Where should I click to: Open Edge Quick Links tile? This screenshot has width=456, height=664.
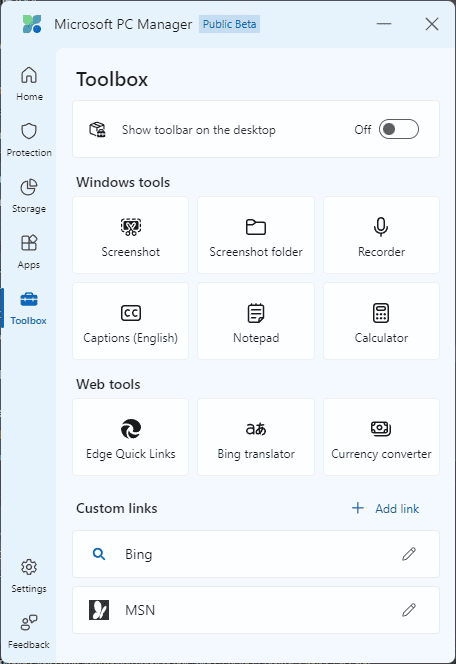click(130, 437)
